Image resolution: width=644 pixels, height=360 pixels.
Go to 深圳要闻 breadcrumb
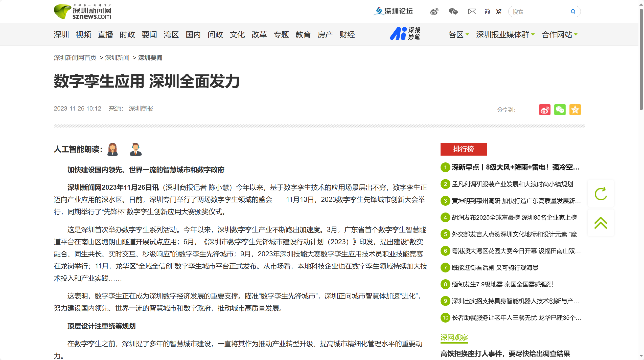150,58
